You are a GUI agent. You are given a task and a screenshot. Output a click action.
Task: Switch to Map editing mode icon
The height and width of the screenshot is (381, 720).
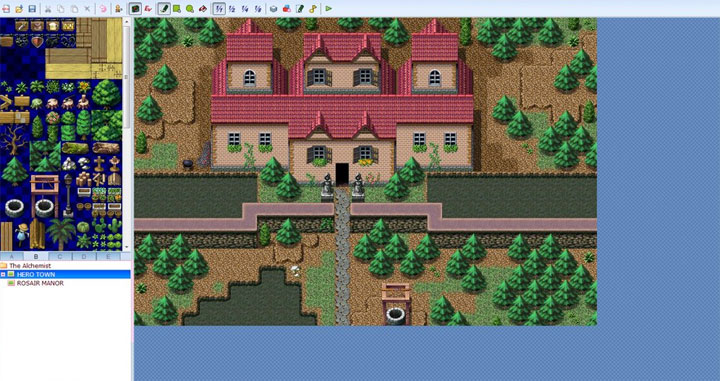135,9
